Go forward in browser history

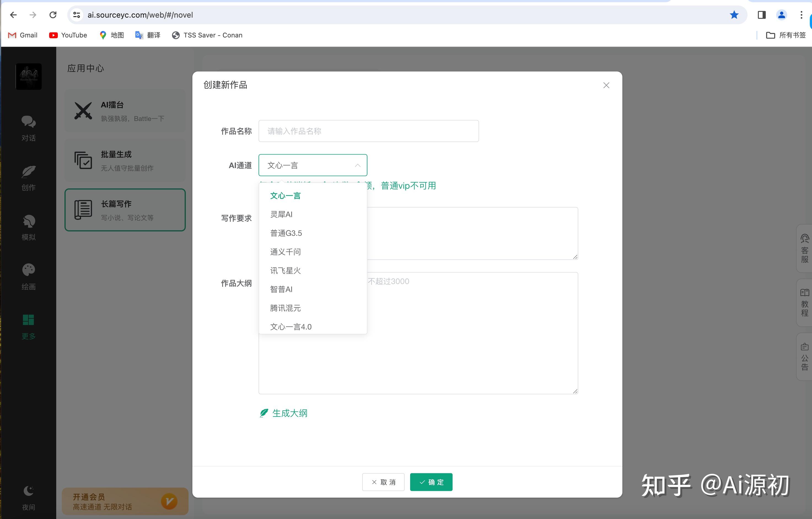[33, 15]
